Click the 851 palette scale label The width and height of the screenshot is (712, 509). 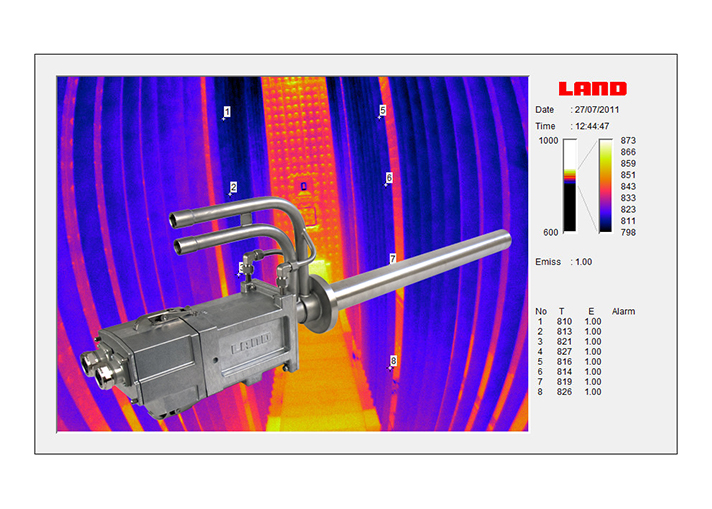click(x=628, y=175)
